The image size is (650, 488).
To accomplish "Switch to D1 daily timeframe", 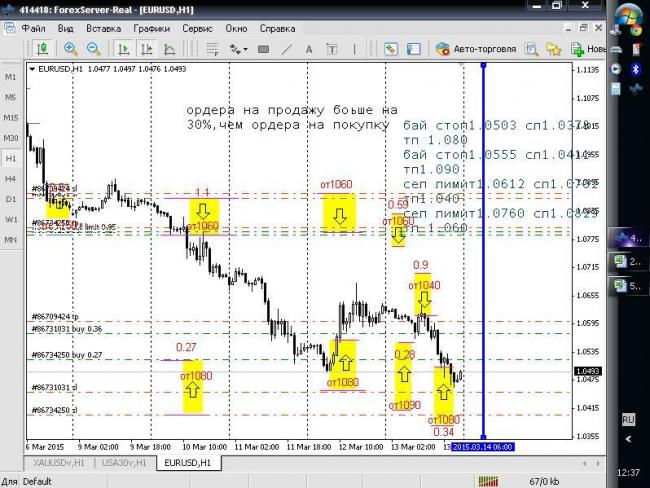I will (10, 199).
